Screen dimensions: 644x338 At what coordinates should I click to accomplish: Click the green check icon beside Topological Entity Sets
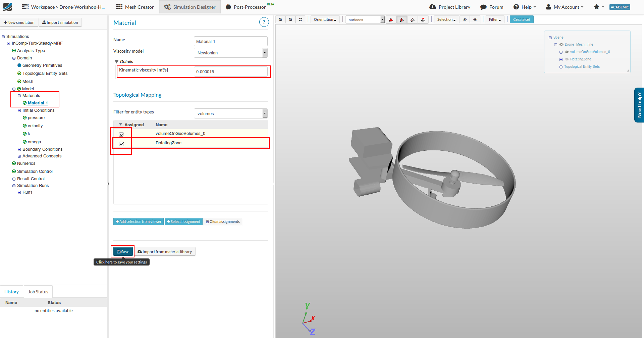coord(19,74)
